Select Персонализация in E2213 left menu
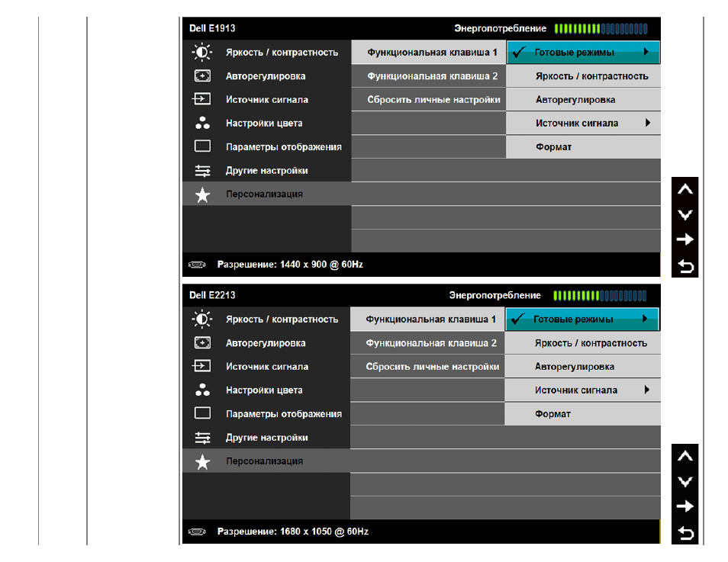The image size is (728, 562). [266, 461]
